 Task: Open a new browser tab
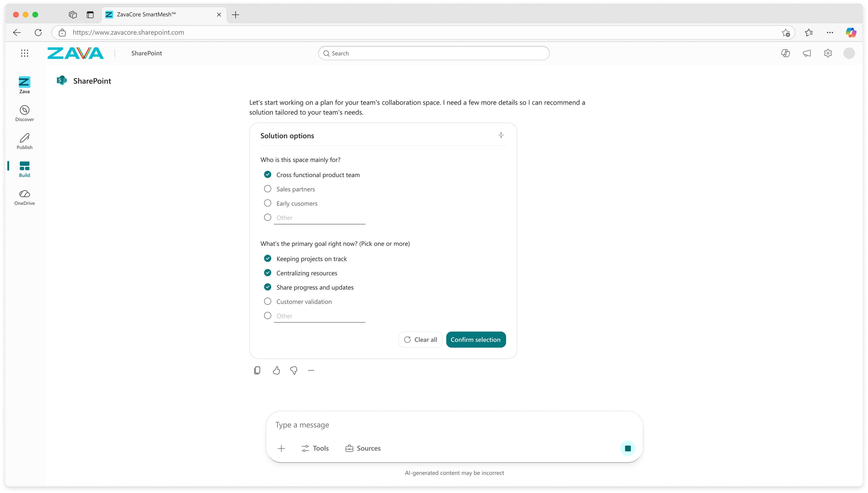pyautogui.click(x=236, y=14)
